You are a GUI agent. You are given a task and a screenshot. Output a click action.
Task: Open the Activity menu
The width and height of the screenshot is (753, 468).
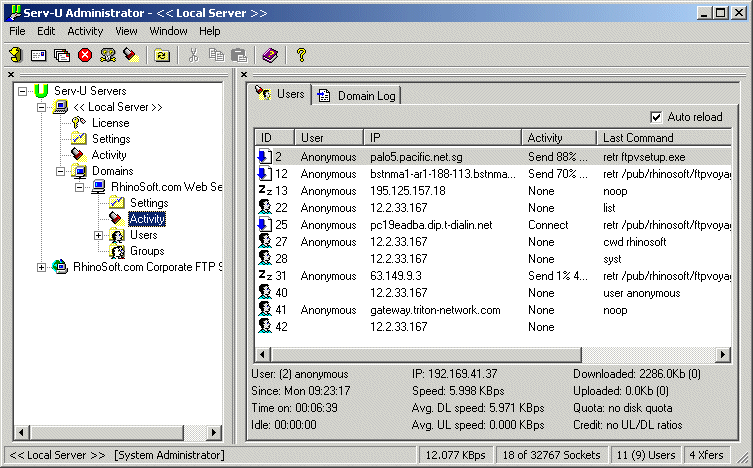[85, 31]
